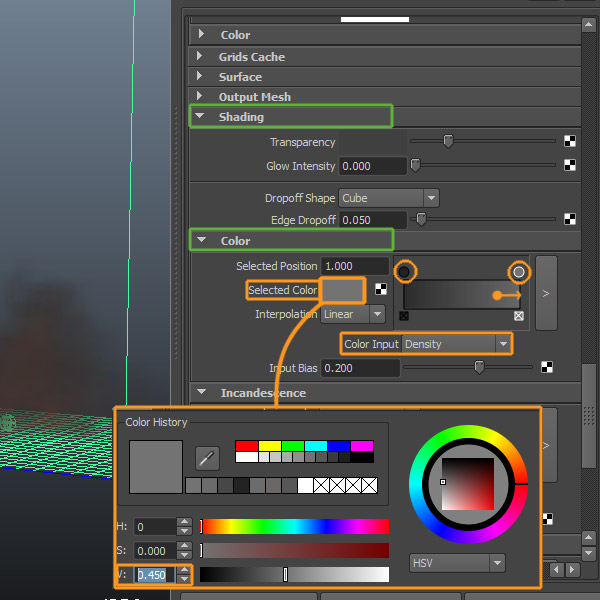The width and height of the screenshot is (600, 600).
Task: Adjust the Glow Intensity slider handle
Action: (x=415, y=165)
